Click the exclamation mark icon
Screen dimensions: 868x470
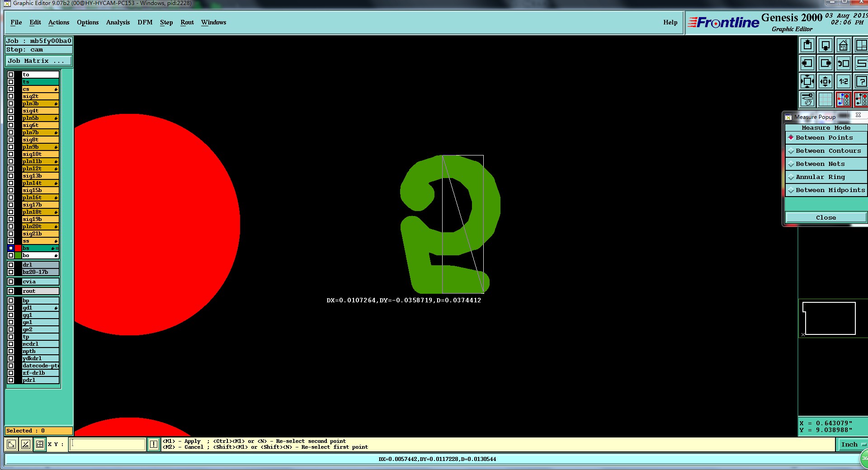coord(154,444)
